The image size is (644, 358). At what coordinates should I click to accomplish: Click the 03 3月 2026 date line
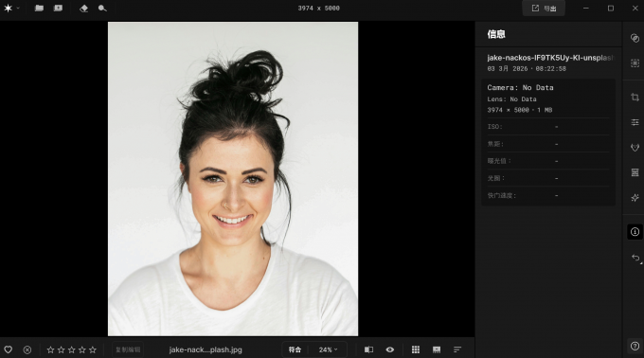527,69
